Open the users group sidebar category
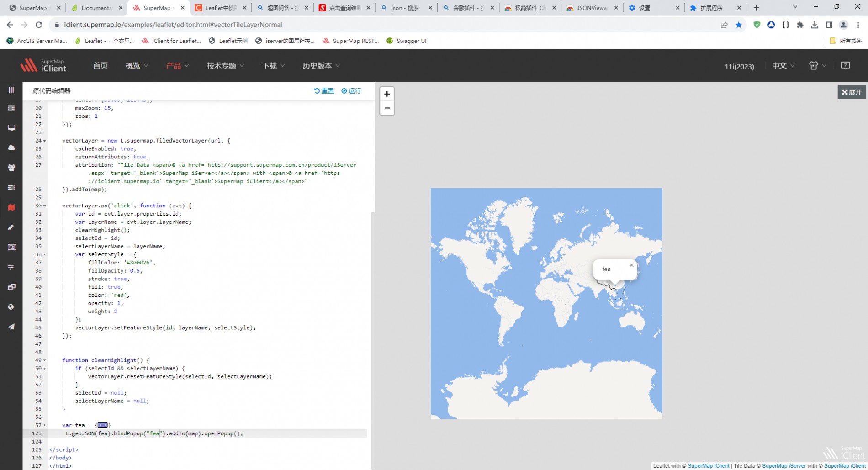868x470 pixels. point(11,168)
